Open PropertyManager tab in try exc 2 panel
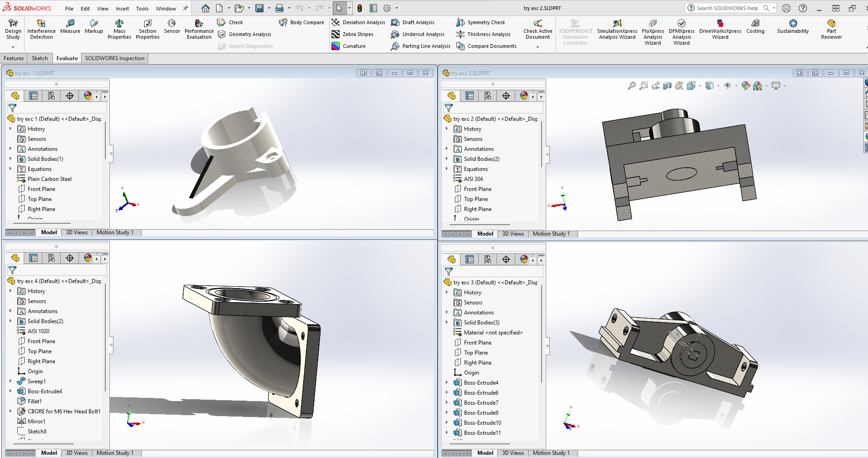The height and width of the screenshot is (458, 868). click(x=470, y=96)
